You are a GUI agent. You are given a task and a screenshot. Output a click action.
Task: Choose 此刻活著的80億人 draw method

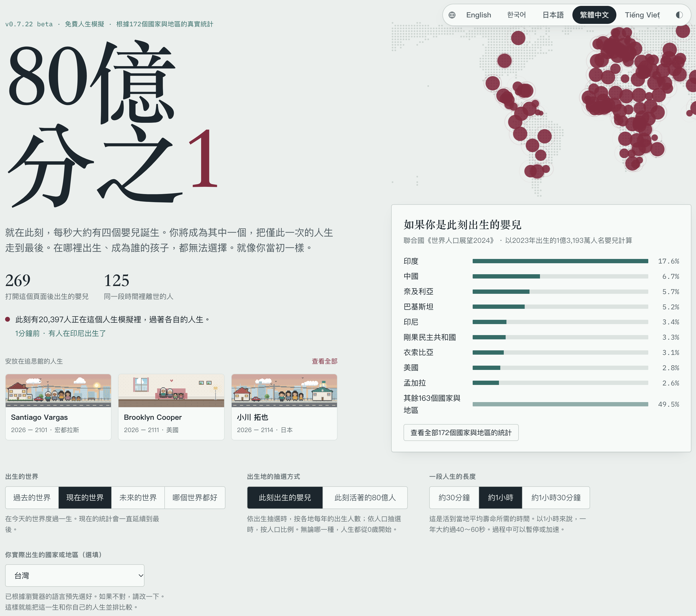[x=365, y=498]
